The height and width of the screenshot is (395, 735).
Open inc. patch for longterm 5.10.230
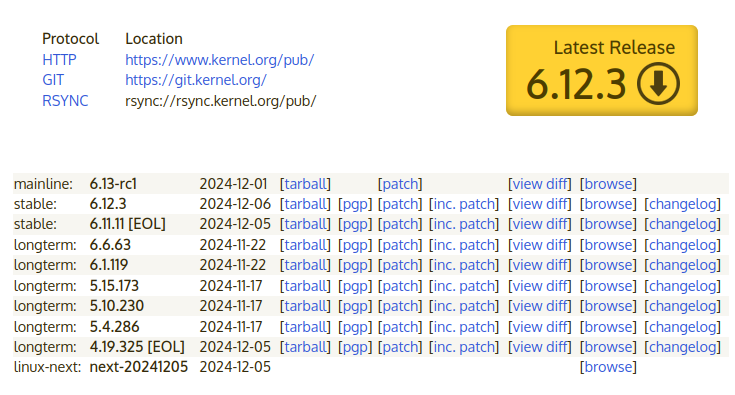point(464,306)
